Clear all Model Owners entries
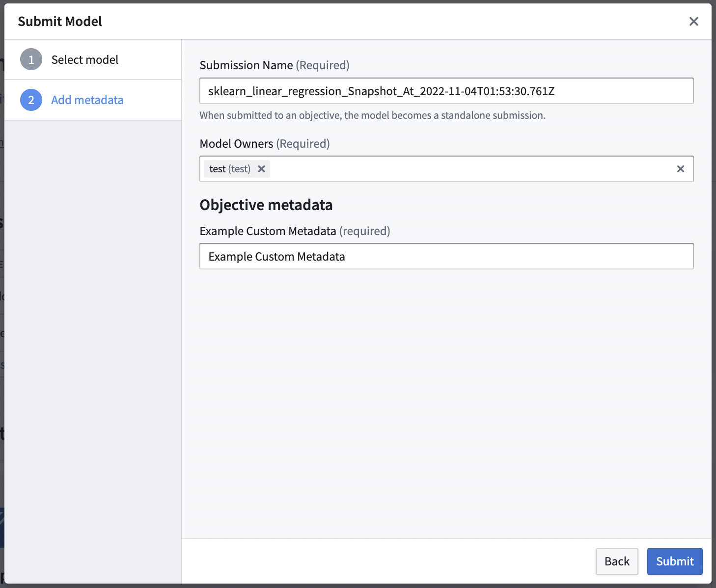This screenshot has width=716, height=588. [680, 169]
